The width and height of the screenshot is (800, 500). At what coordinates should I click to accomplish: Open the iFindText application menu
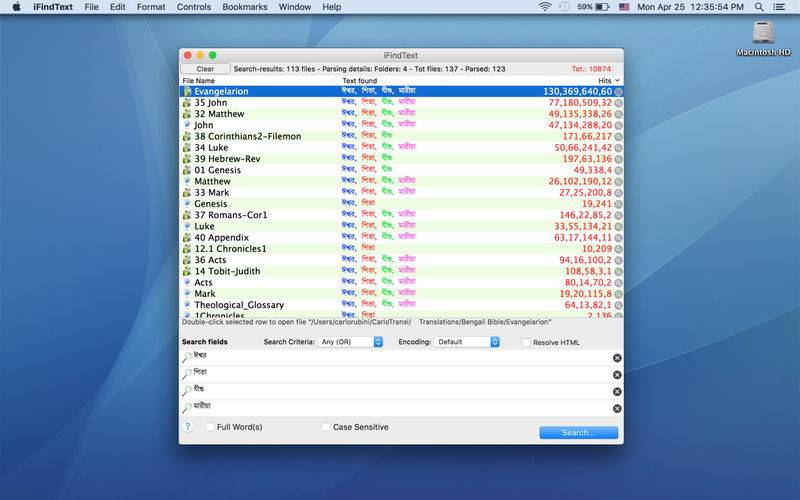53,7
